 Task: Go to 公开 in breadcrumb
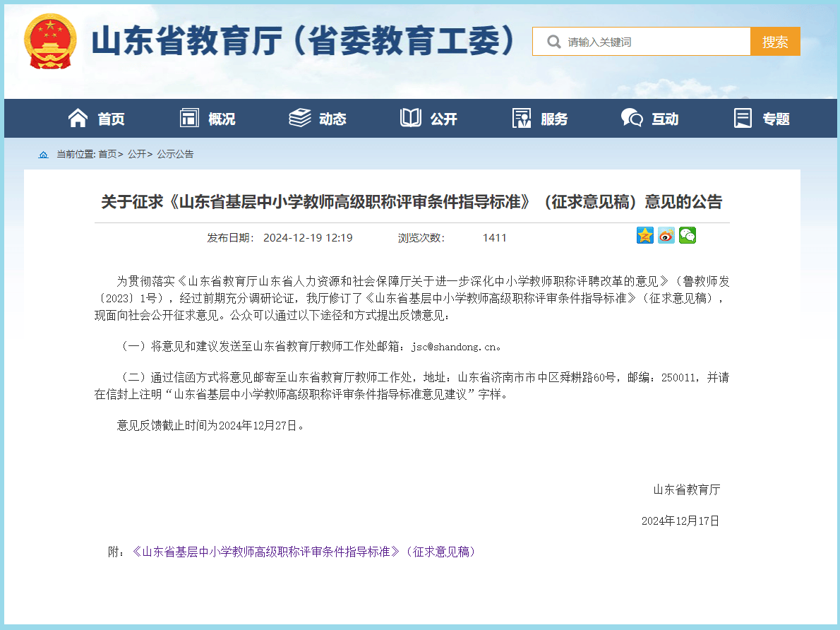tap(137, 155)
